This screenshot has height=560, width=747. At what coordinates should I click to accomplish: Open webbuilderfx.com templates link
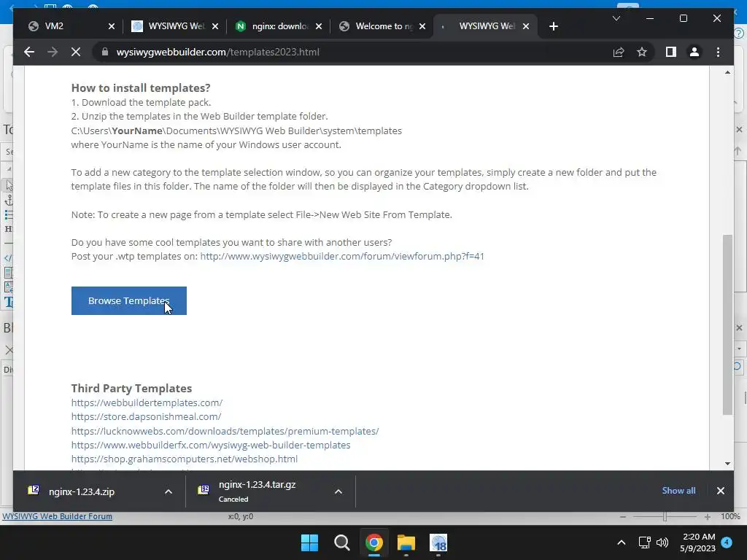pos(211,445)
